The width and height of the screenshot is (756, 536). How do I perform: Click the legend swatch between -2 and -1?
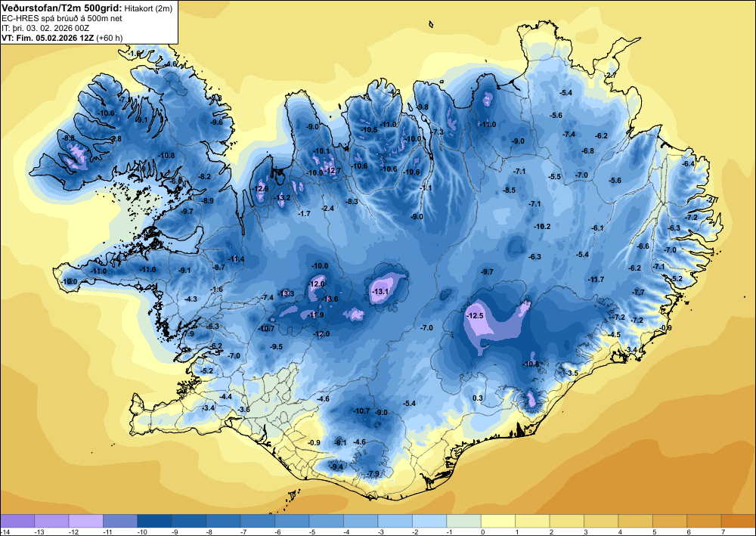tap(429, 521)
